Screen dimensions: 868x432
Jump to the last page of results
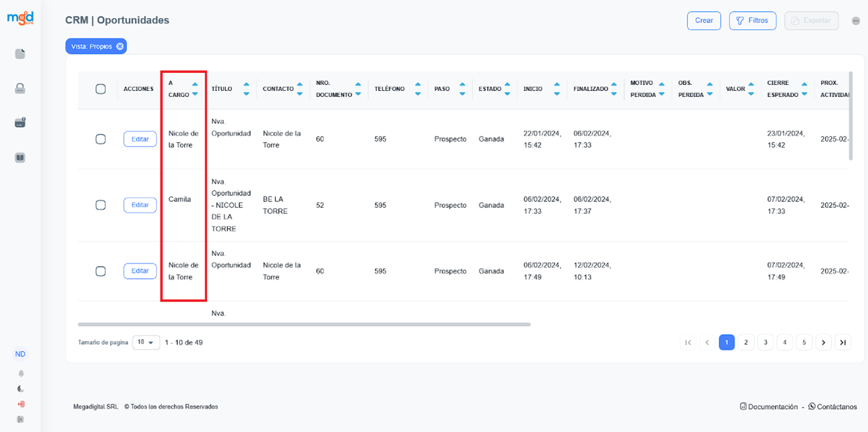pyautogui.click(x=843, y=342)
